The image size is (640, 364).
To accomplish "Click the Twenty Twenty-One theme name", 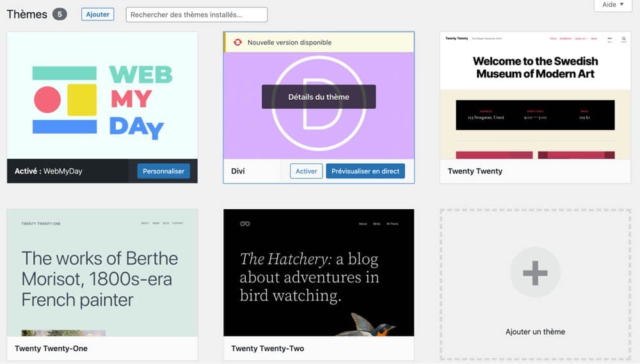I will 51,349.
